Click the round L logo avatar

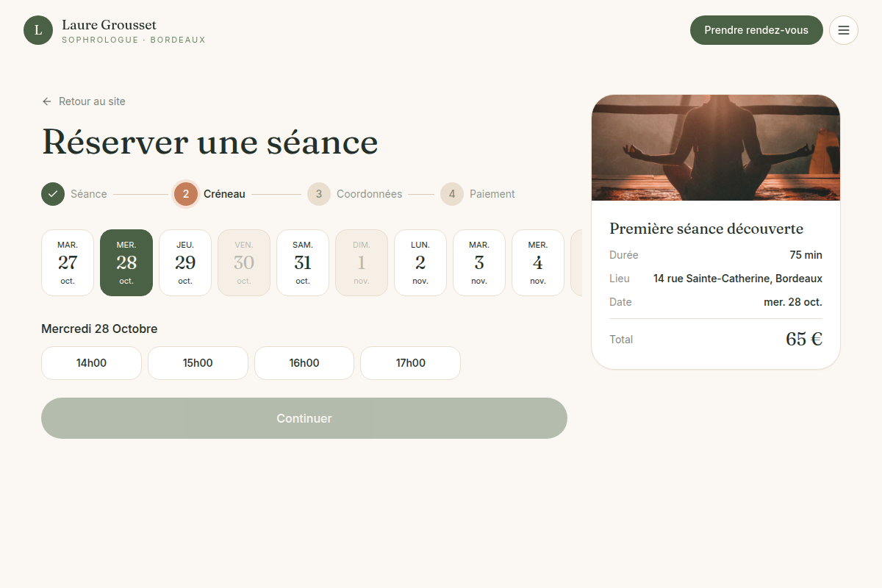point(38,30)
